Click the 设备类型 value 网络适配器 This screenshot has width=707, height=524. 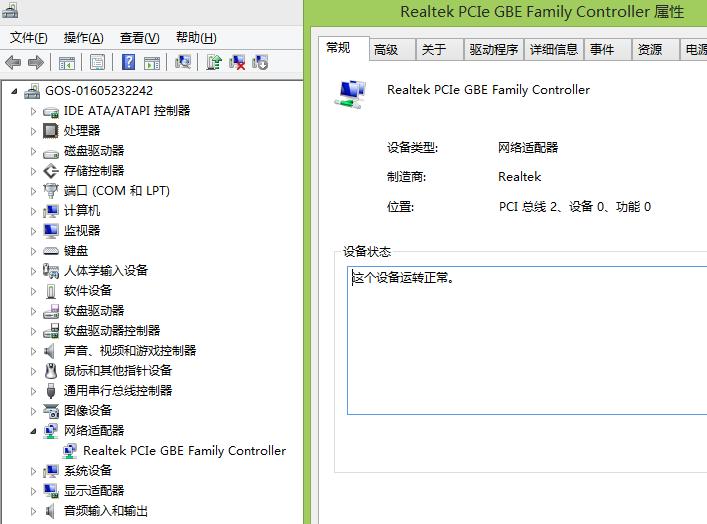528,147
